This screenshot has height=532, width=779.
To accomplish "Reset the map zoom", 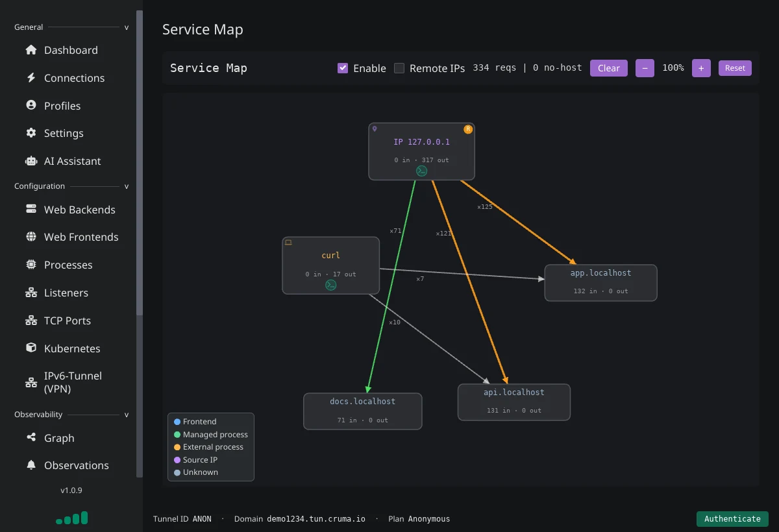I will tap(735, 68).
